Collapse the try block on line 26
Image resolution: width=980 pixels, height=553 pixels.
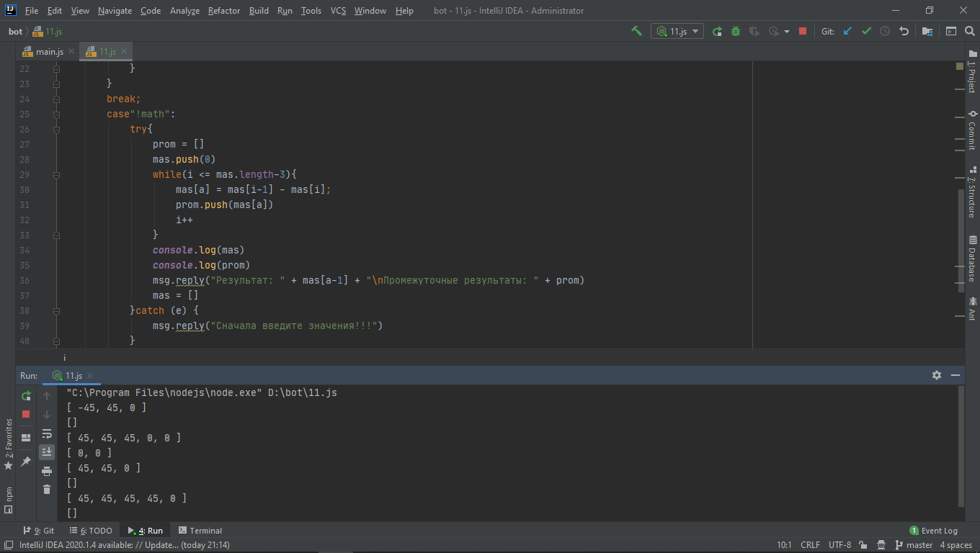point(56,129)
